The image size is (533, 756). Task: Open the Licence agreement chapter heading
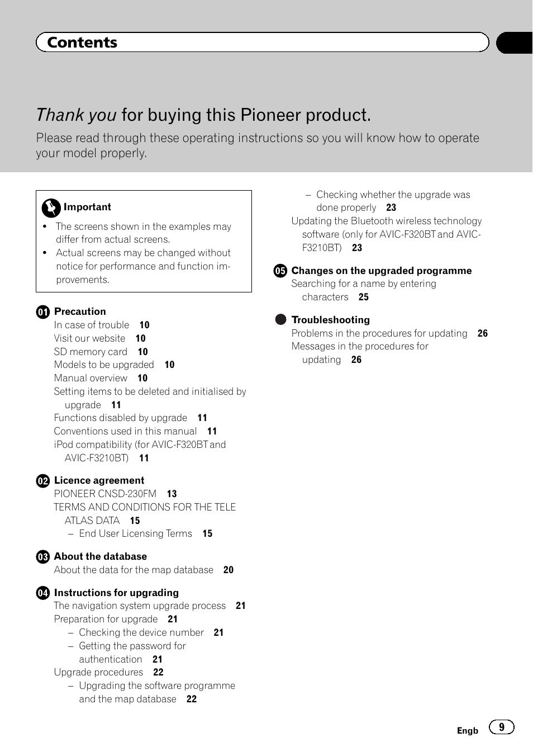pos(99,480)
